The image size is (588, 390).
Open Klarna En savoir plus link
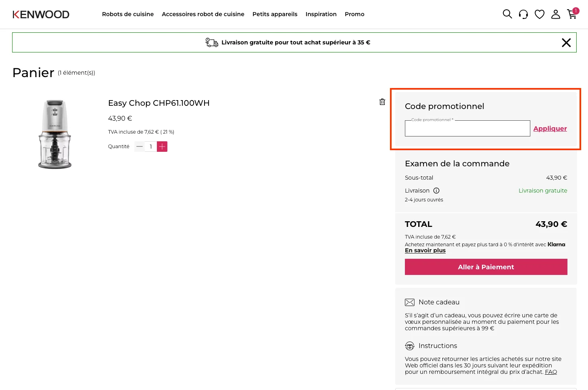point(425,250)
